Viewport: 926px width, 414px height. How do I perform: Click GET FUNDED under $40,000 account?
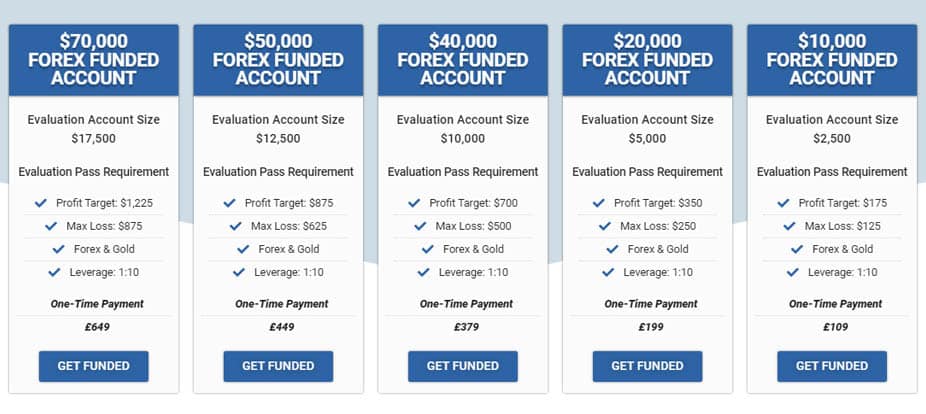pos(462,366)
